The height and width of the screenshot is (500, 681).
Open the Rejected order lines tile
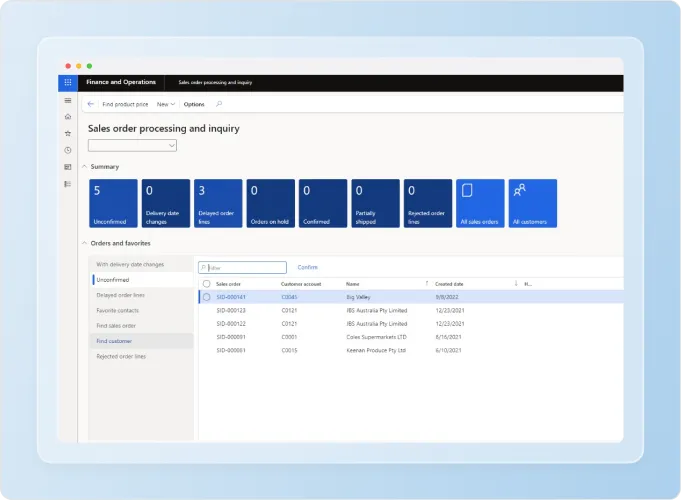point(428,203)
